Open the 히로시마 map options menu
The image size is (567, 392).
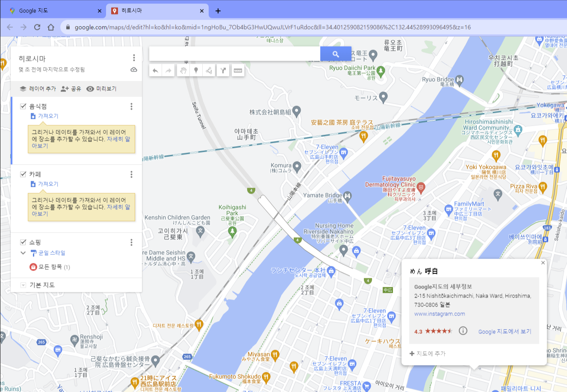[x=134, y=58]
